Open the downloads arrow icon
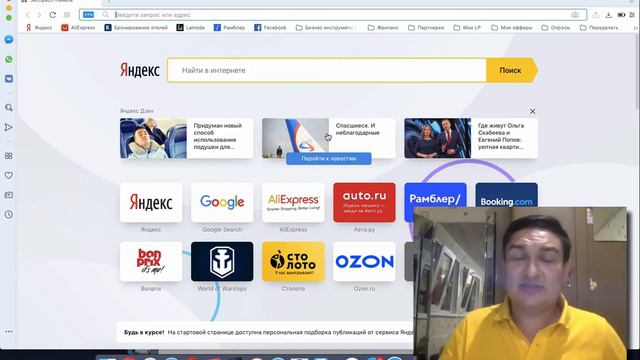This screenshot has height=360, width=640. coord(609,15)
